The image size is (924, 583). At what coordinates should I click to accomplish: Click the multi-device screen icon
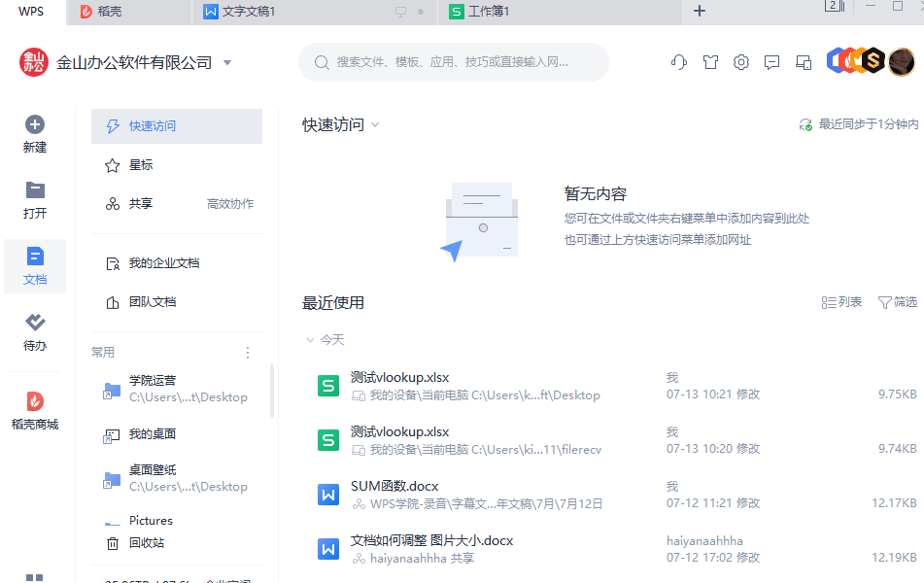pos(804,62)
